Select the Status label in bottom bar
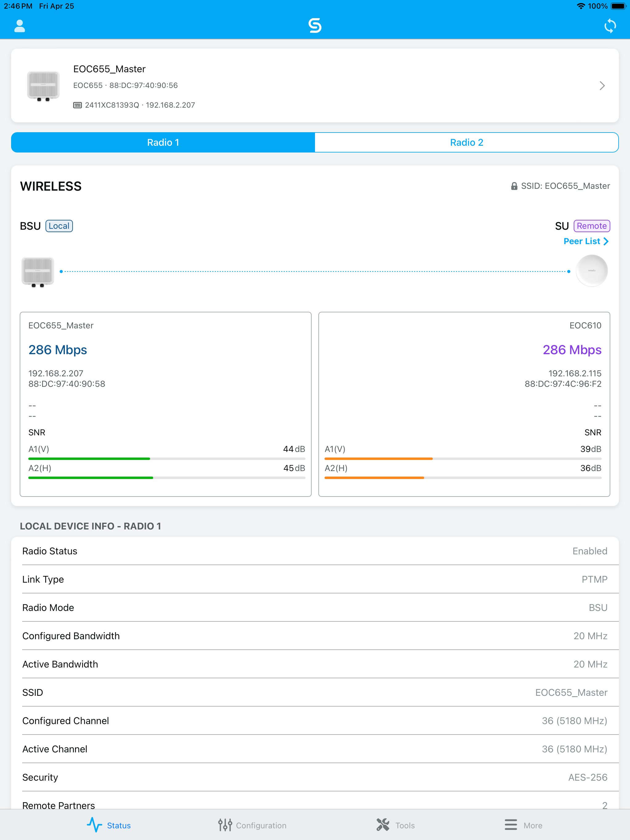Screen dimensions: 630x840 tap(118, 826)
